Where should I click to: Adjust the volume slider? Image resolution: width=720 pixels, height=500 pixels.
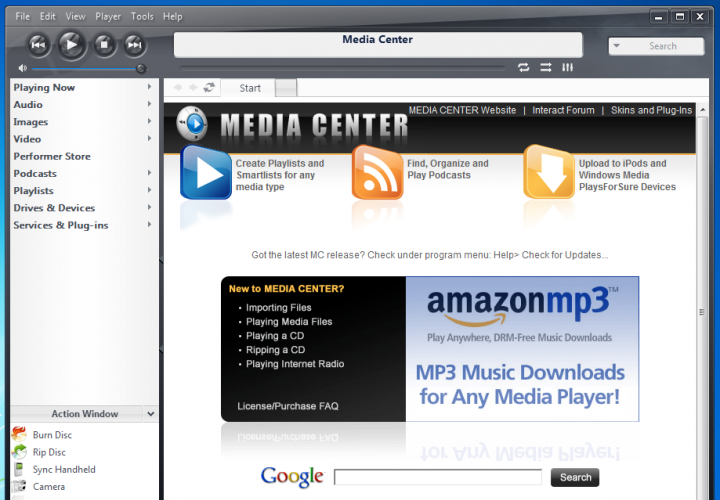(87, 69)
